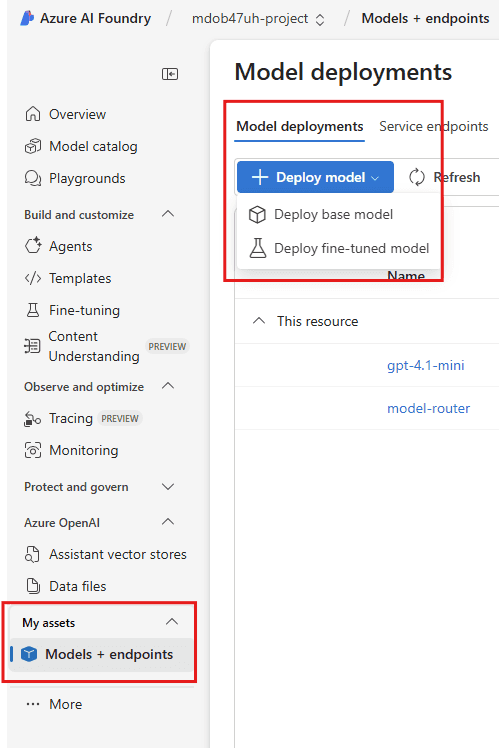Click the Agents sparkle icon
499x748 pixels.
(33, 246)
